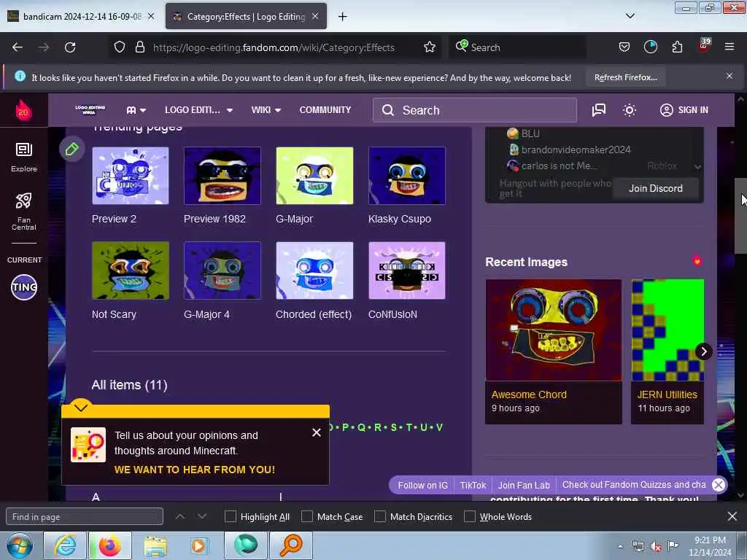Click WE WANT TO HEAR FROM YOU!

(x=194, y=470)
